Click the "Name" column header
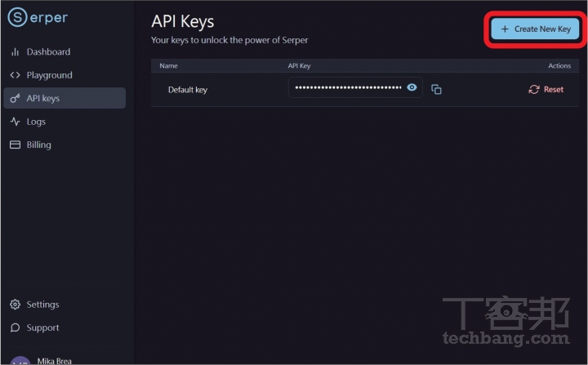Image resolution: width=588 pixels, height=365 pixels. [168, 65]
